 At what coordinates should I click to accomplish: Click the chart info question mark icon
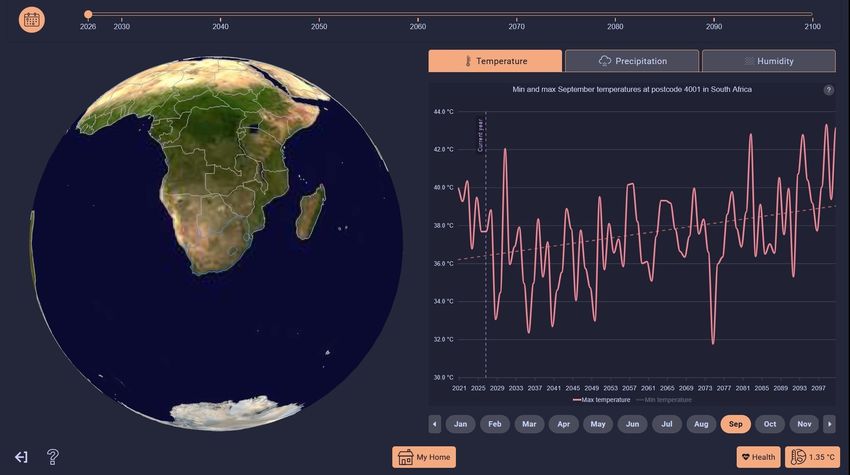pos(828,90)
